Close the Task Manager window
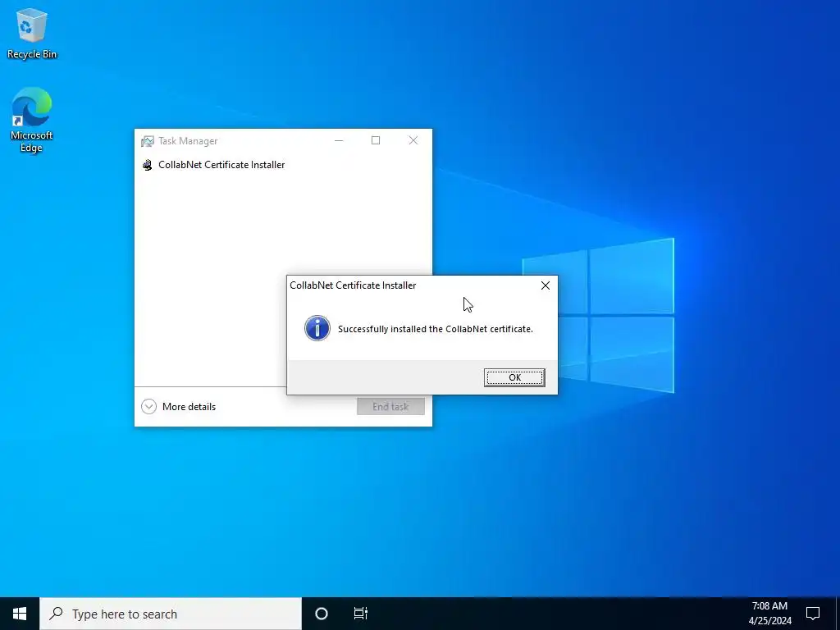This screenshot has width=840, height=630. [413, 141]
